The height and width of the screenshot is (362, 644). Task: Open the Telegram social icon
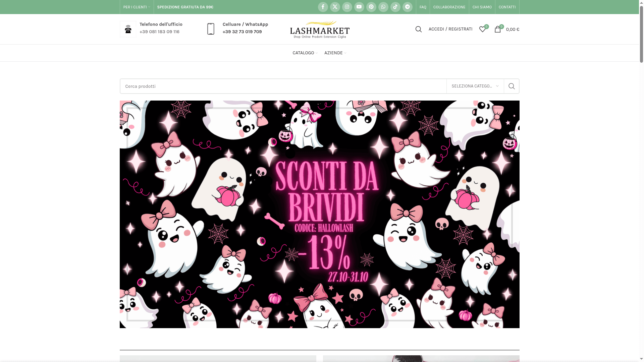[407, 7]
